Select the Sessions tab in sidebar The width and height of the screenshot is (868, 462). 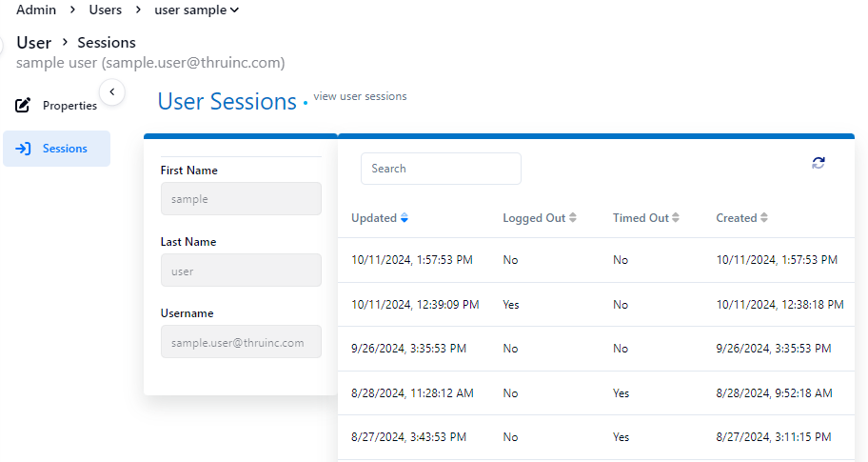(64, 149)
